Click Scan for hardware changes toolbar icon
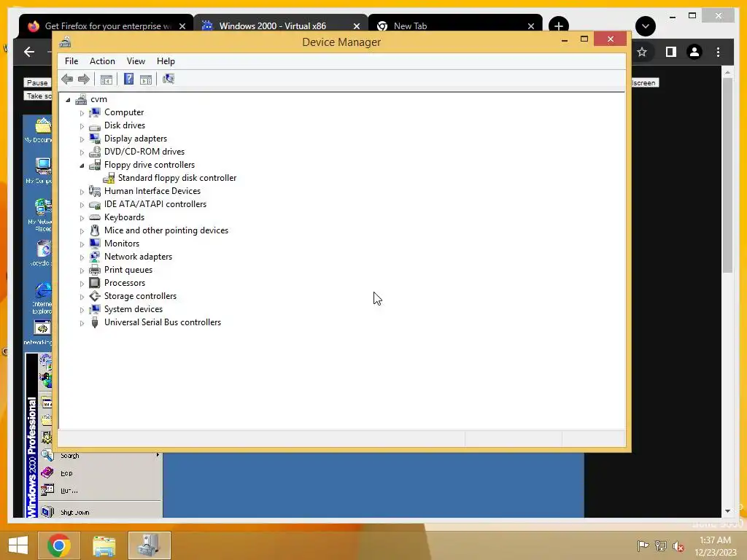The image size is (747, 560). [x=169, y=79]
